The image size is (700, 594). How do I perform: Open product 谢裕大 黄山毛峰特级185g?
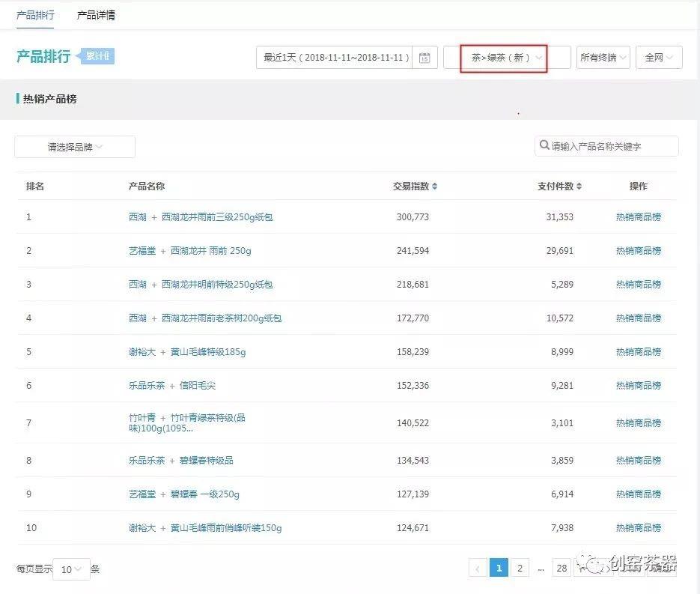click(x=187, y=352)
